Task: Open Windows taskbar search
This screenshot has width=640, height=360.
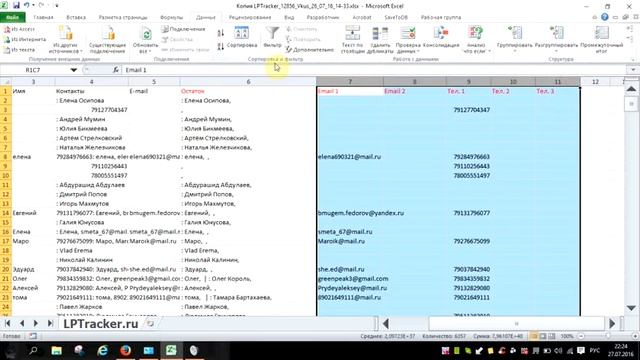Action: (33, 350)
